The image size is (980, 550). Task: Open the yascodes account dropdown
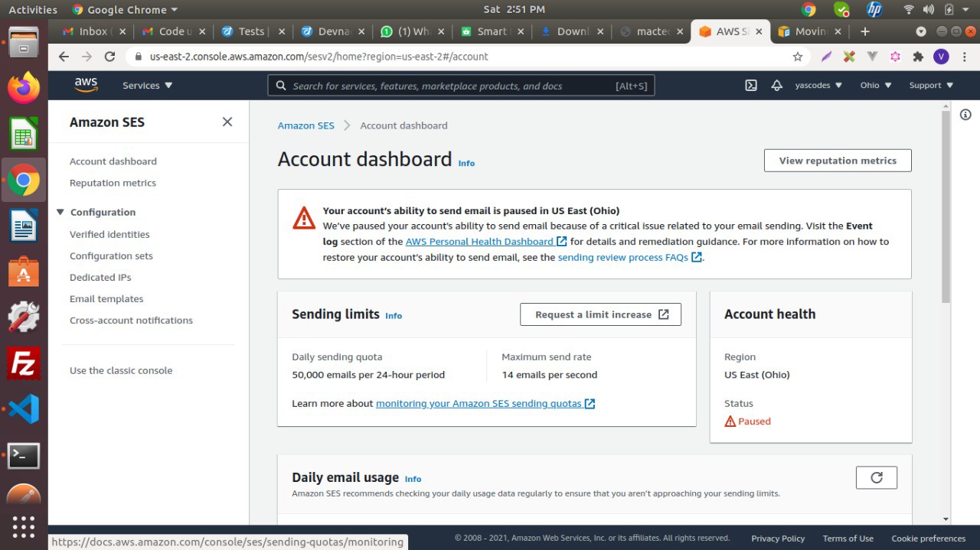click(x=818, y=86)
